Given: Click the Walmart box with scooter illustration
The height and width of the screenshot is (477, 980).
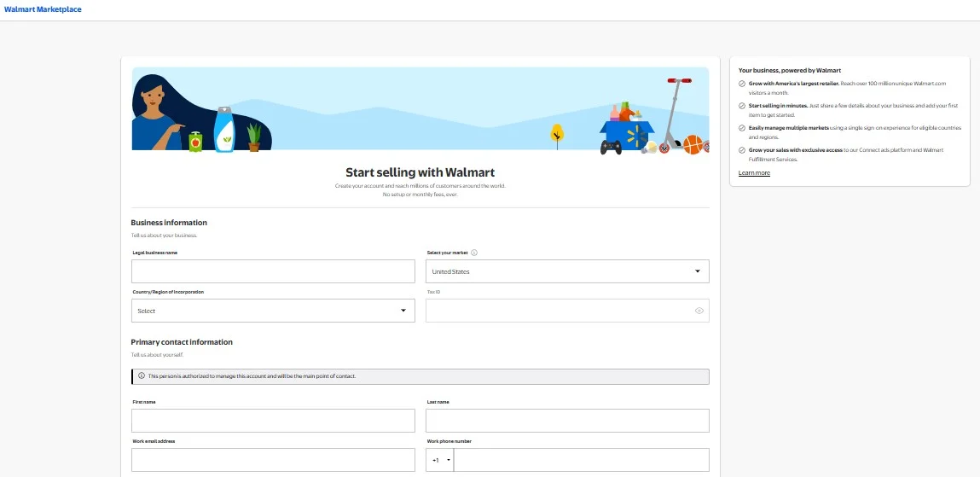Looking at the screenshot, I should 653,117.
